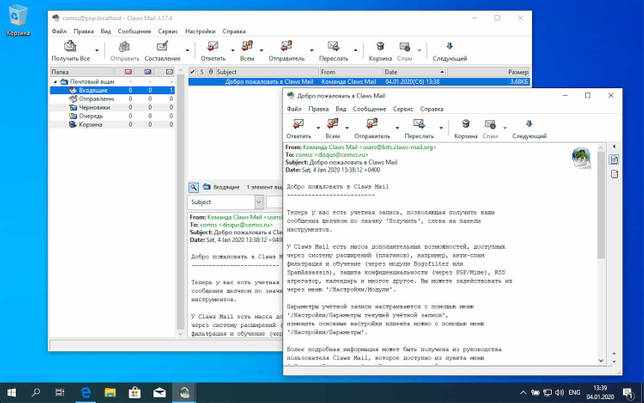Open Microsoft Edge from the taskbar
This screenshot has width=644, height=403.
85,393
